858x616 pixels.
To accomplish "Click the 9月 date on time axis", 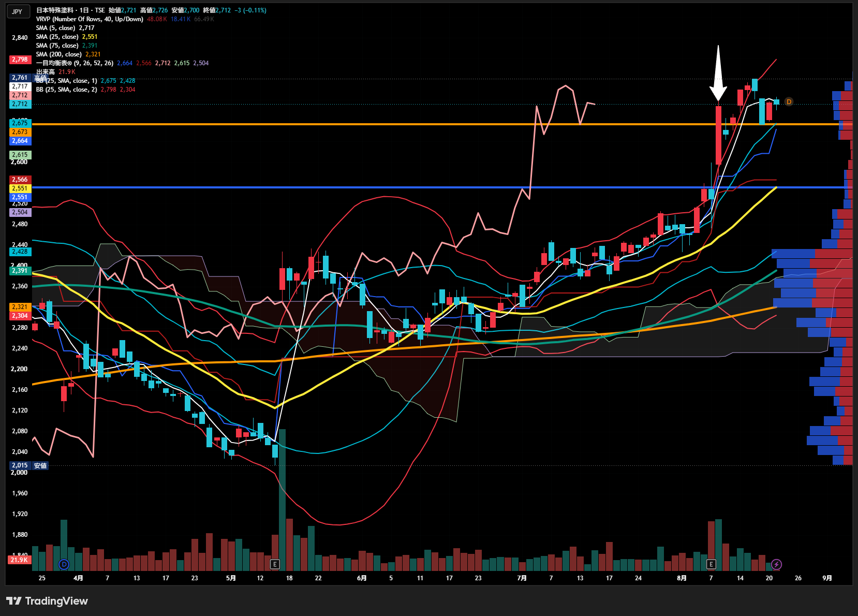I will pos(827,578).
